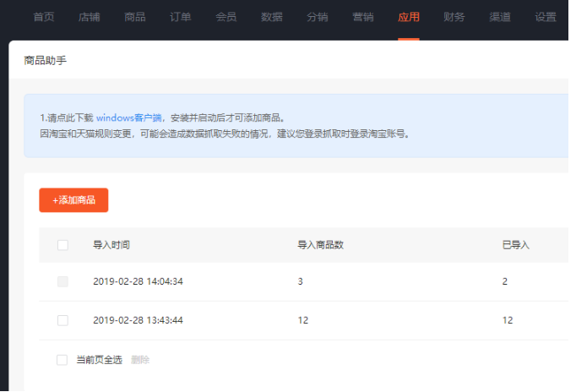Select the 会员 menu item
Viewport: 576px width, 392px height.
click(226, 17)
